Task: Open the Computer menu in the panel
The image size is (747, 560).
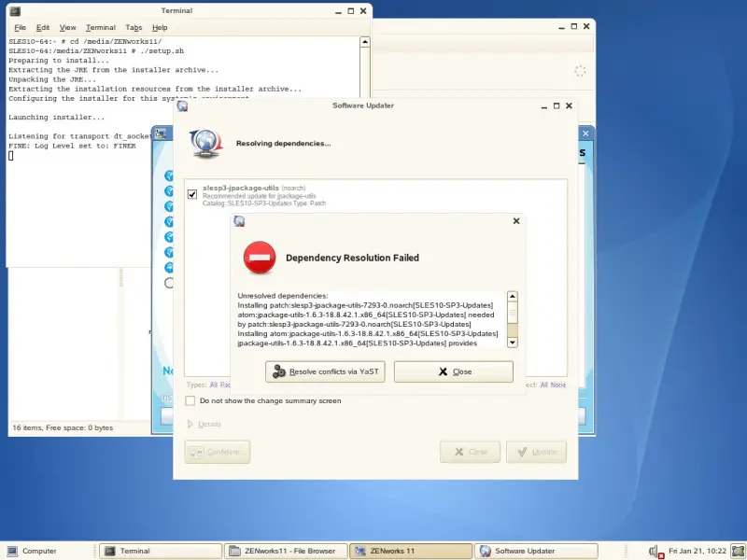Action: 33,551
